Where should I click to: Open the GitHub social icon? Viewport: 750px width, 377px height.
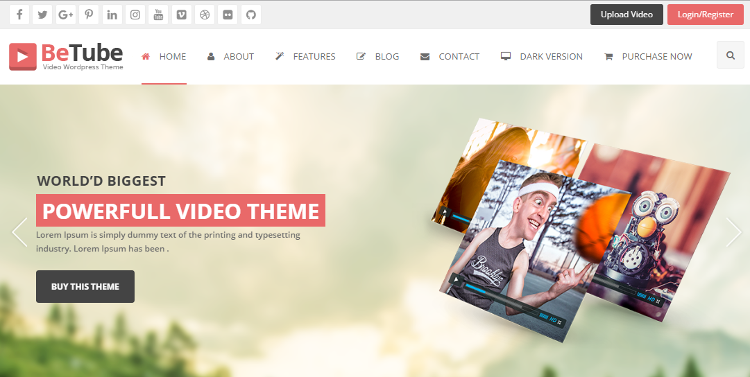click(x=251, y=15)
